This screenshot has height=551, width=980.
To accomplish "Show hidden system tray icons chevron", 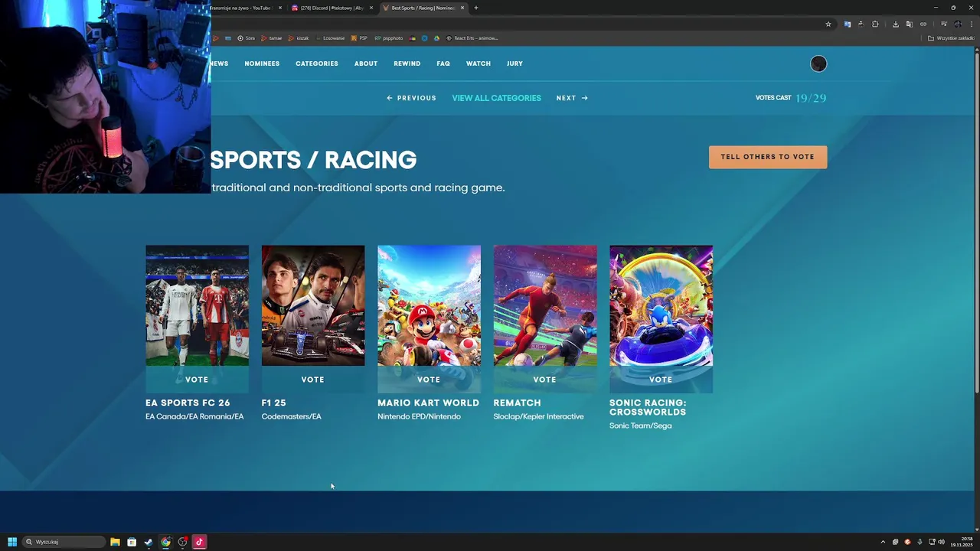I will click(x=883, y=542).
